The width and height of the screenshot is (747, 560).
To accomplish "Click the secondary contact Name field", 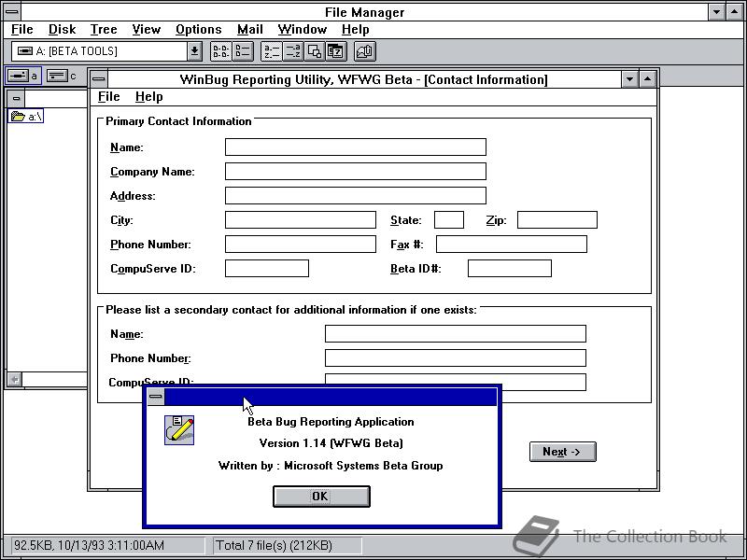I will point(455,333).
